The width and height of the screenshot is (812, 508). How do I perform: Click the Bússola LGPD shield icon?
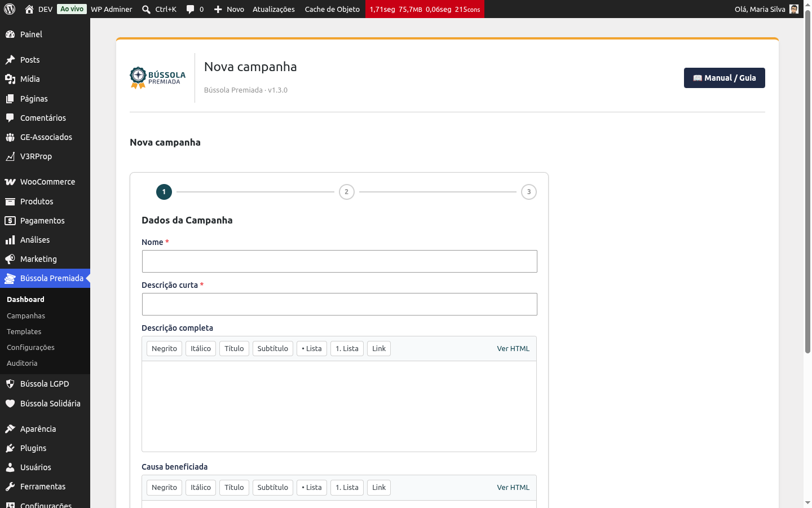[10, 384]
